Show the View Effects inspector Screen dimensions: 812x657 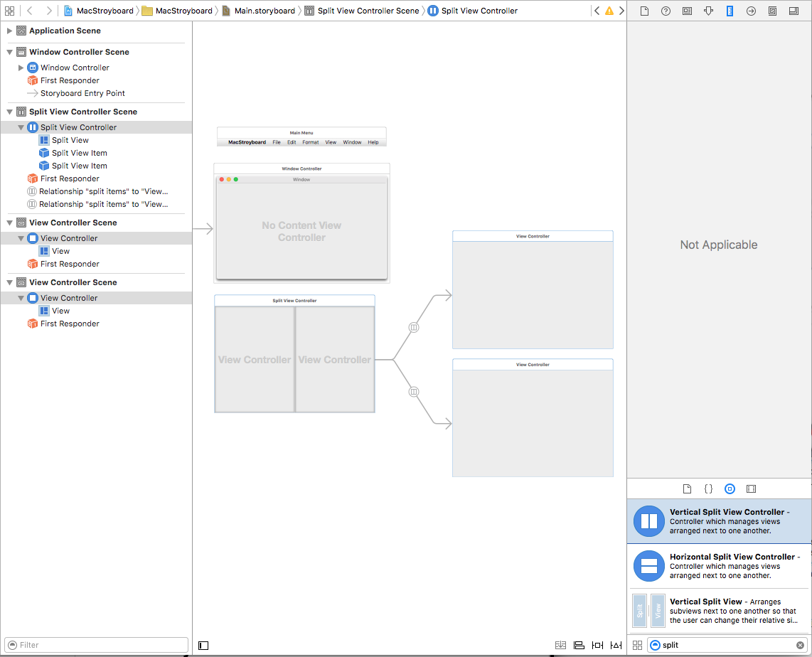point(794,11)
